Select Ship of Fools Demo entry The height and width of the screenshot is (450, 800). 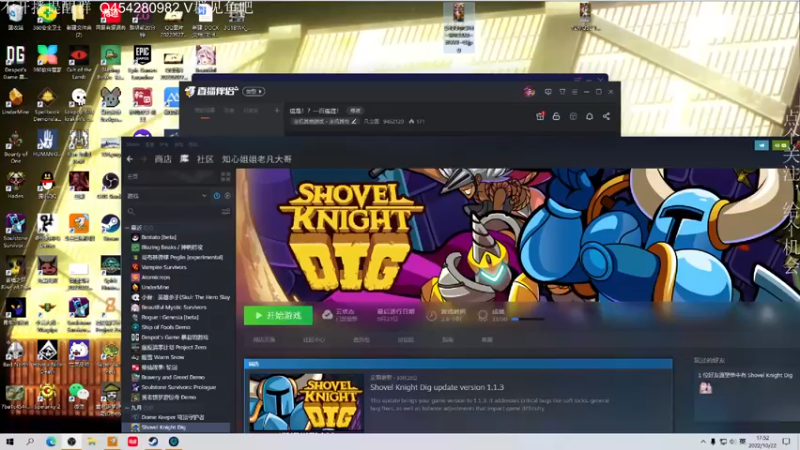165,327
